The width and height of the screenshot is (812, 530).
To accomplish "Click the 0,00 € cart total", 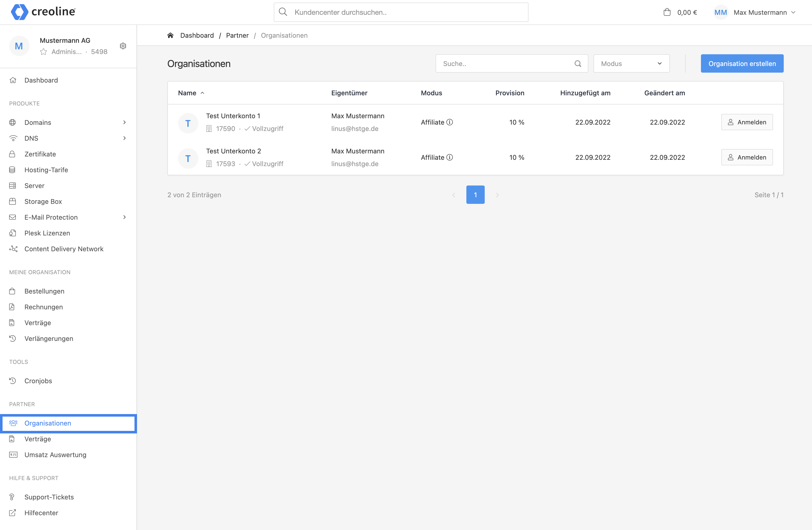I will pos(687,12).
